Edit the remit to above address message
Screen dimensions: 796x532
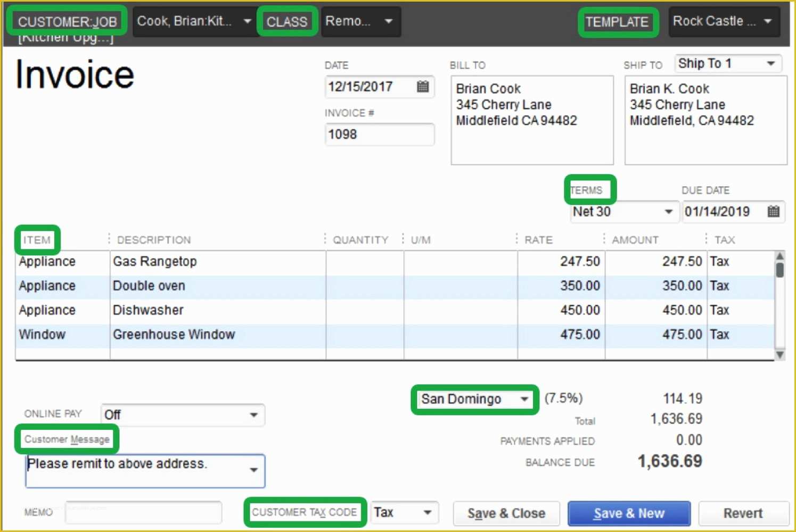pos(133,464)
